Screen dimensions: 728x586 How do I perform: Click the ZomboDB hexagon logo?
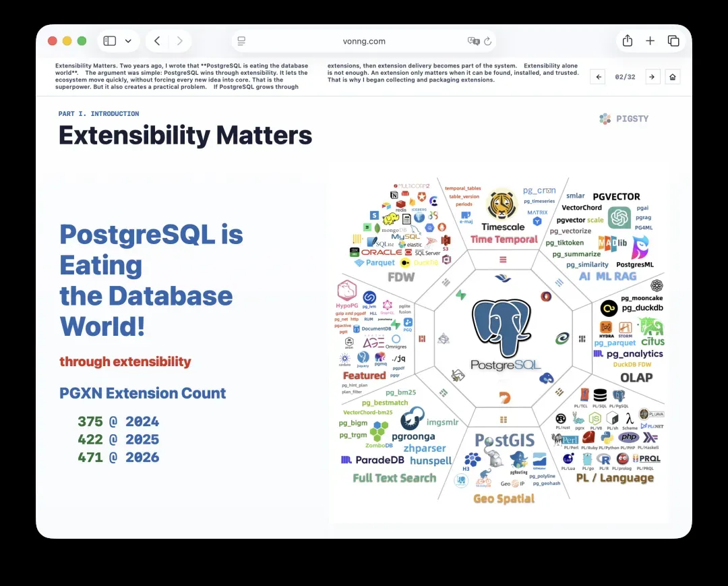tap(379, 430)
